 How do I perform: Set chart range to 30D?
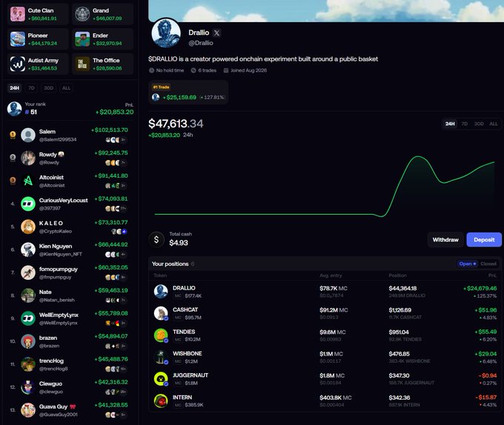click(x=479, y=124)
